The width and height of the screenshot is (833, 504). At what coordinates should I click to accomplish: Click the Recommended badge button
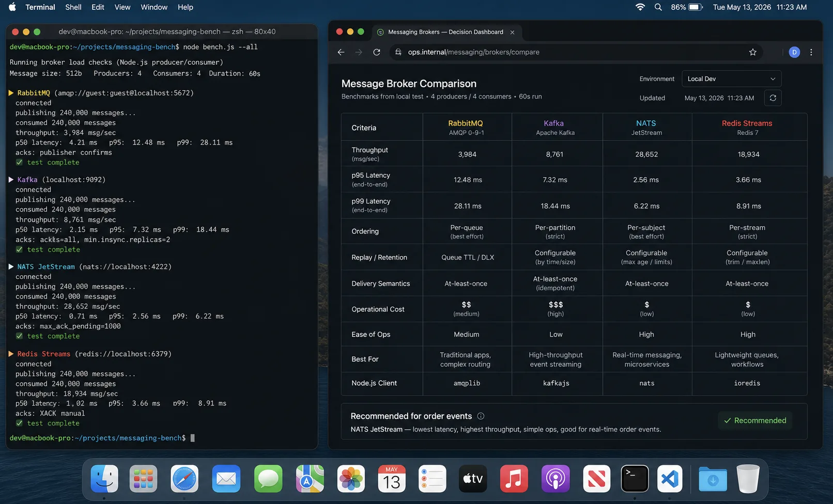[755, 420]
